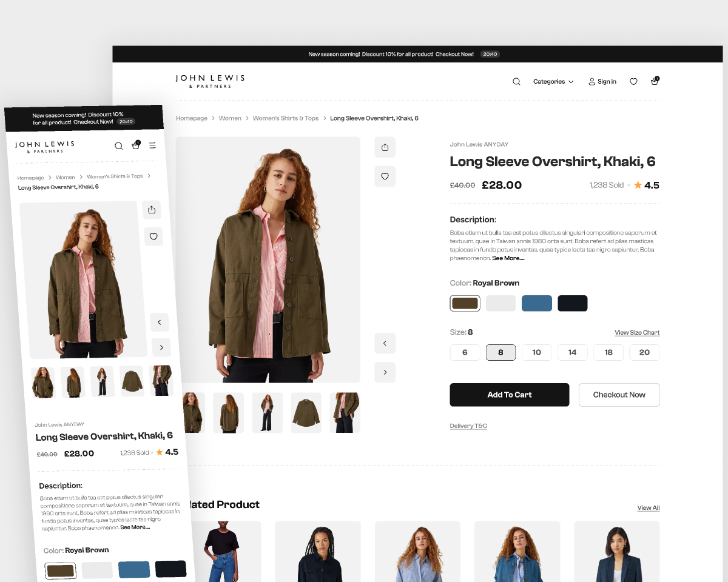
Task: Select the blue color swatch on desktop
Action: [x=536, y=303]
